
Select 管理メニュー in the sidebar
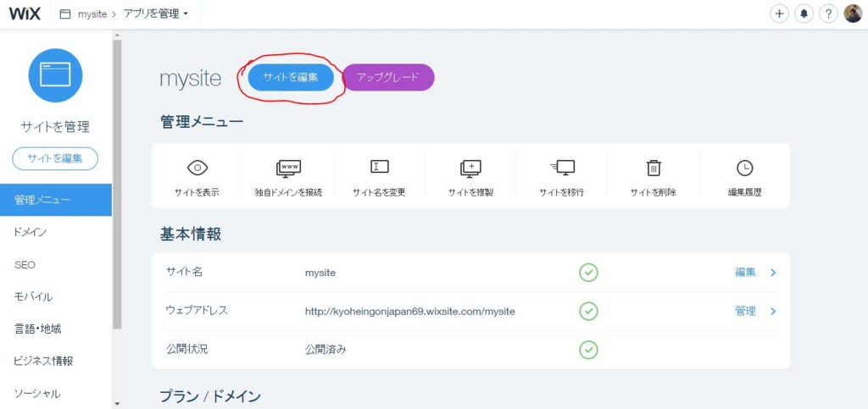[56, 200]
